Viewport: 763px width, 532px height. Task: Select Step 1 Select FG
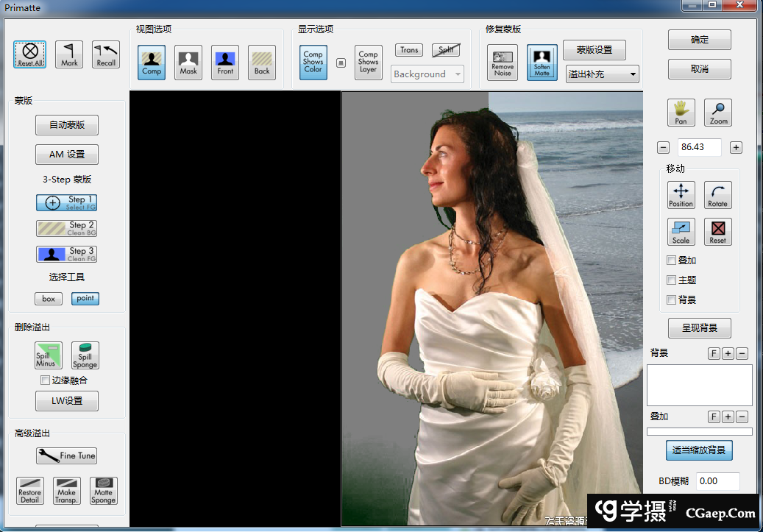[x=66, y=202]
